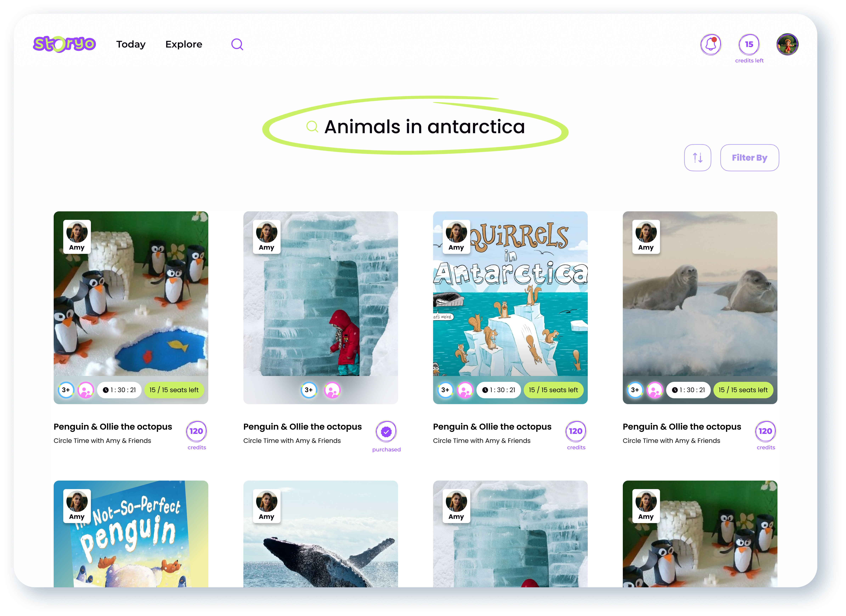Open Squirrels in Antarctica thumbnail
This screenshot has height=616, width=846.
[x=510, y=307]
